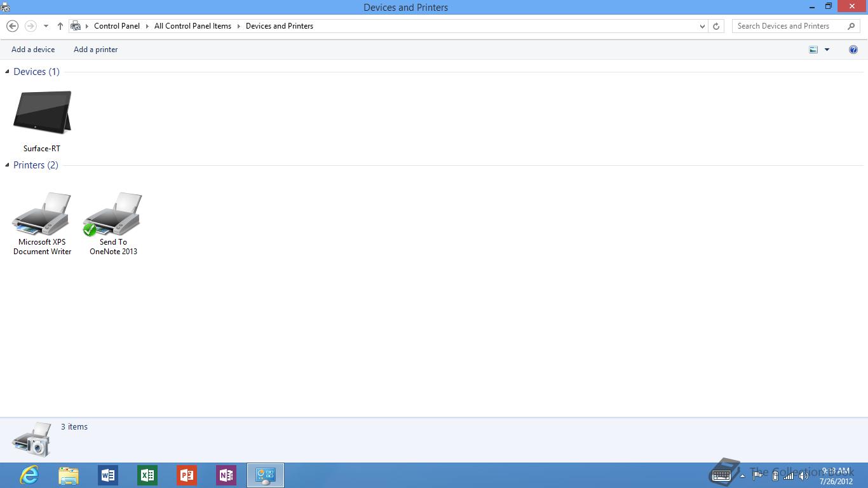
Task: Launch PowerPoint from the taskbar
Action: pyautogui.click(x=187, y=475)
